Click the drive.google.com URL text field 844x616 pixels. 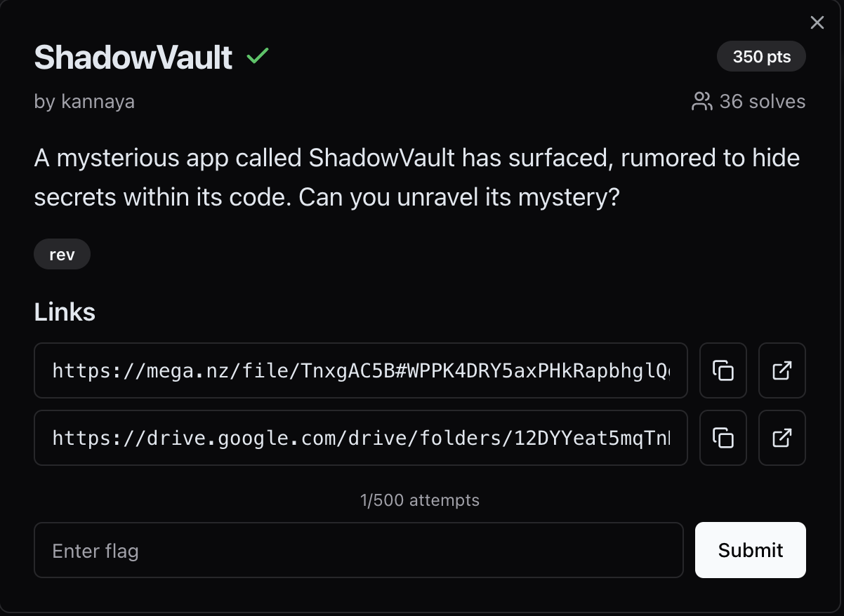(x=360, y=438)
